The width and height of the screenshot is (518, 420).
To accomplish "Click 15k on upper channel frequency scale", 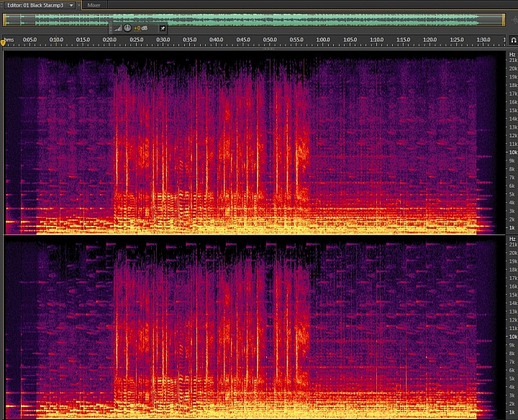I will tap(513, 110).
